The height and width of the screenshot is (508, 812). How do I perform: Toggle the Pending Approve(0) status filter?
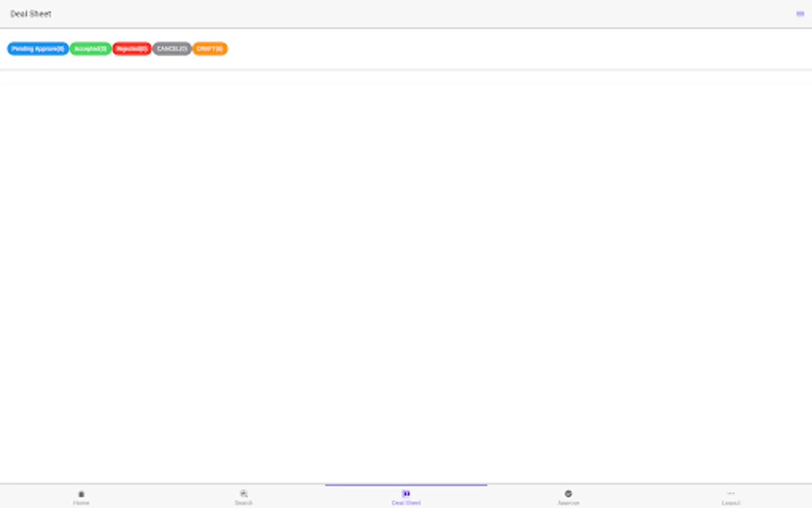(37, 49)
